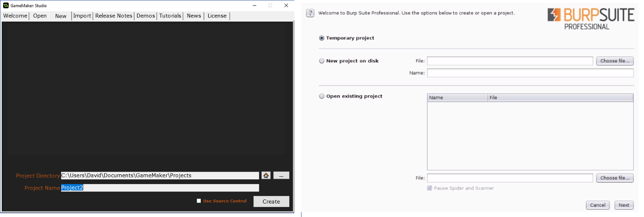Minimize the GameMaker: Studio window
The image size is (644, 217).
tap(255, 5)
